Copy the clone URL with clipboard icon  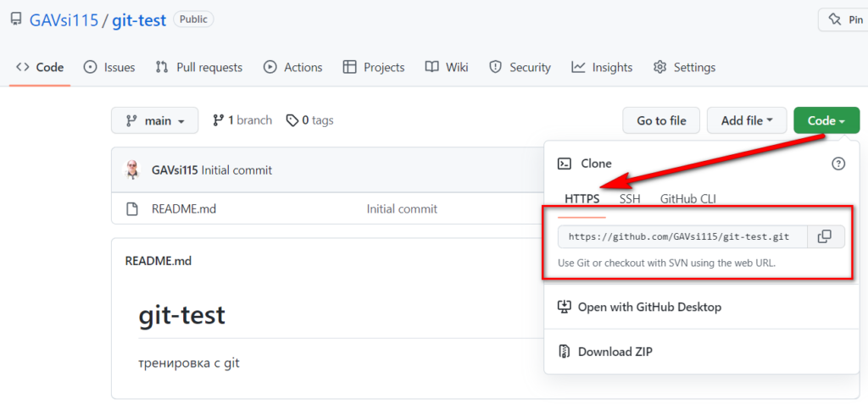(x=826, y=236)
